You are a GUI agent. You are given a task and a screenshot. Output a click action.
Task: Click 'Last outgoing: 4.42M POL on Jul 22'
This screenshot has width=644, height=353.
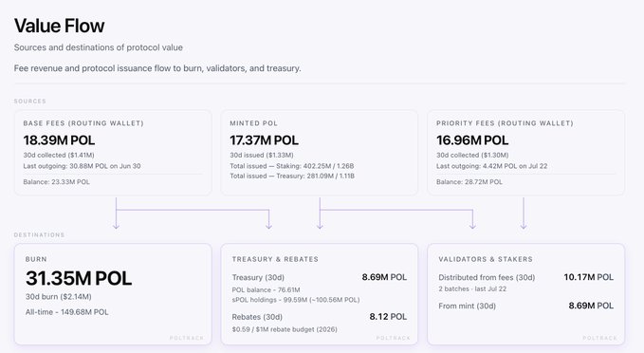(491, 166)
